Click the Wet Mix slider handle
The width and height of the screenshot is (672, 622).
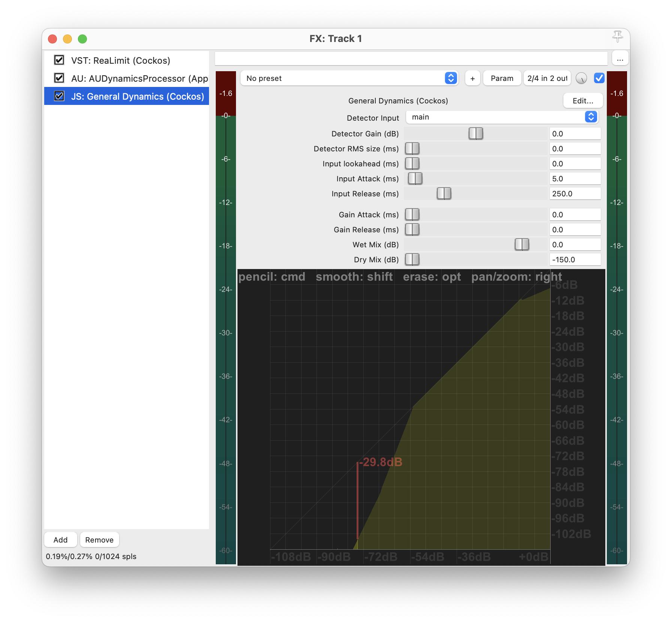522,245
